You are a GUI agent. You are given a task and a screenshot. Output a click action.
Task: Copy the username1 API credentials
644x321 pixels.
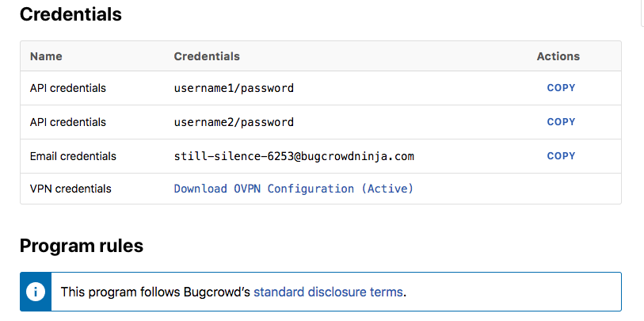point(561,88)
